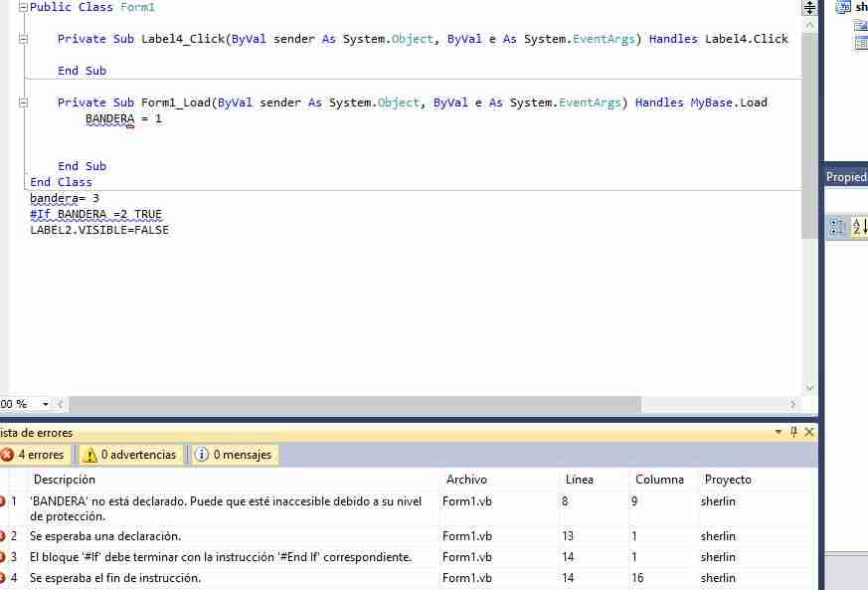
Task: Click error icon of row 3
Action: pos(2,557)
